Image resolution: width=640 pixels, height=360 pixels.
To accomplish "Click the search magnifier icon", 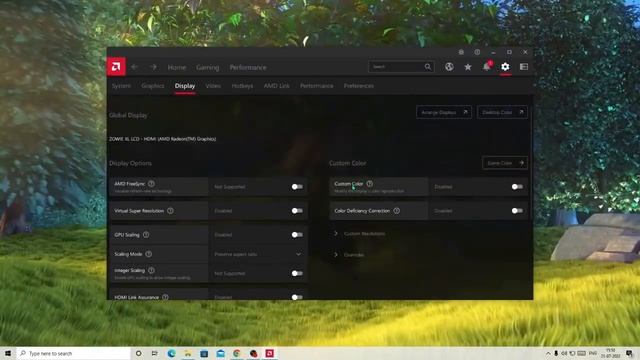I will tap(427, 67).
